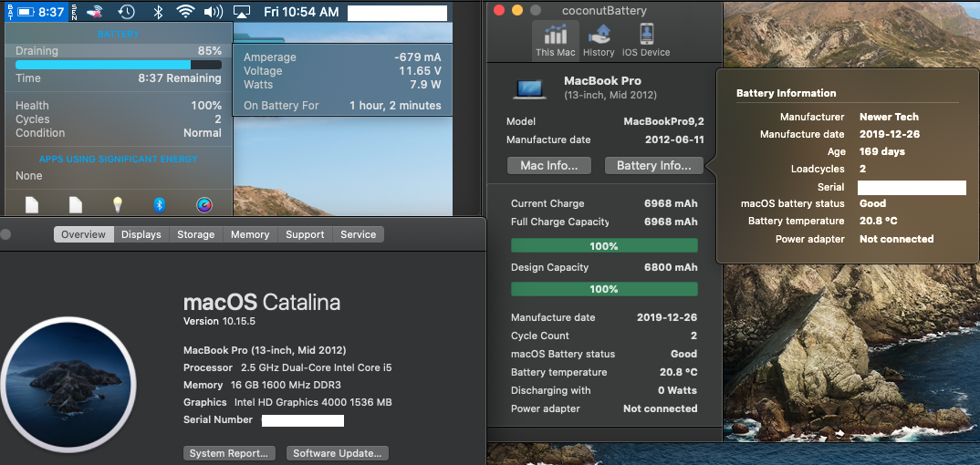Open the Time Machine menu bar icon
Screen dimensions: 980x465
coord(127,11)
